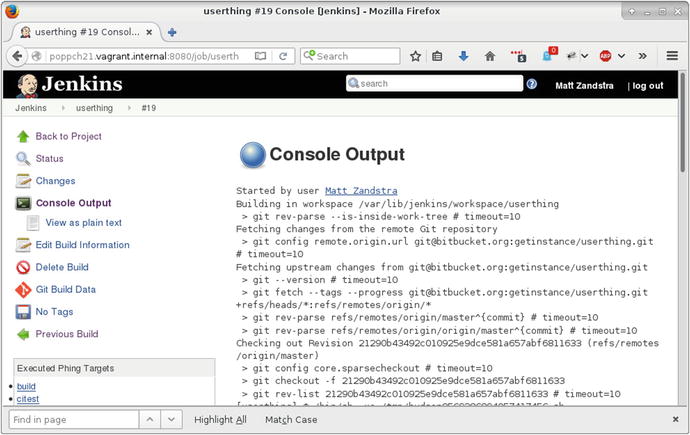The image size is (690, 435).
Task: Click Matt Zandstra link in console output
Action: click(x=361, y=191)
